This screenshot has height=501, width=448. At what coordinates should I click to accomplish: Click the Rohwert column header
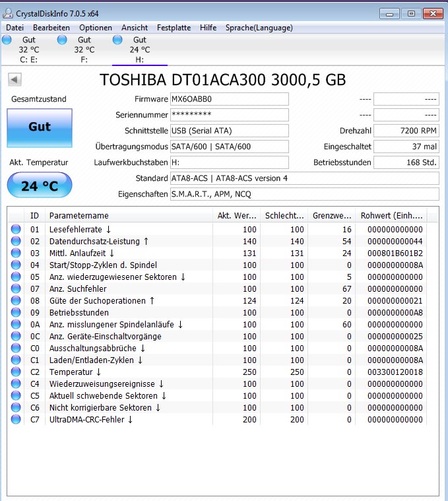tap(391, 216)
